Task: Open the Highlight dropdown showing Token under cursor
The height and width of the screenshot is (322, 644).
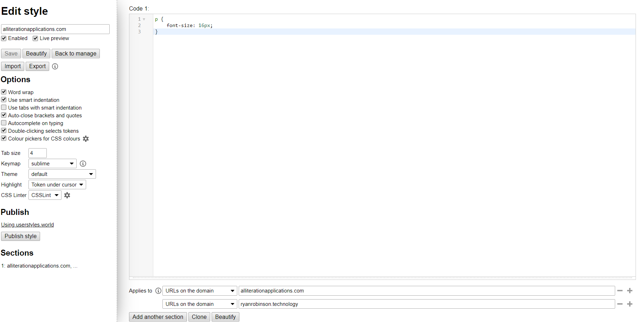Action: point(57,184)
